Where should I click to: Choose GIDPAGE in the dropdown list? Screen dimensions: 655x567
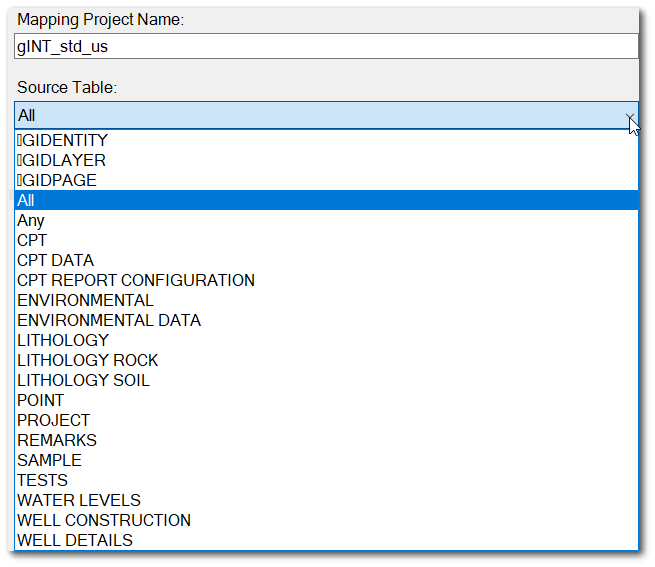click(326, 180)
